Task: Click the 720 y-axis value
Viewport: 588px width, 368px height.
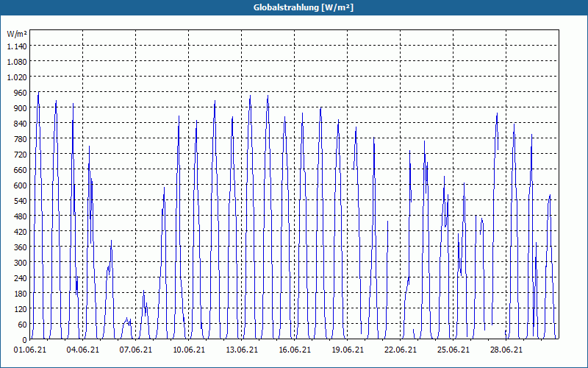Action: pos(21,155)
